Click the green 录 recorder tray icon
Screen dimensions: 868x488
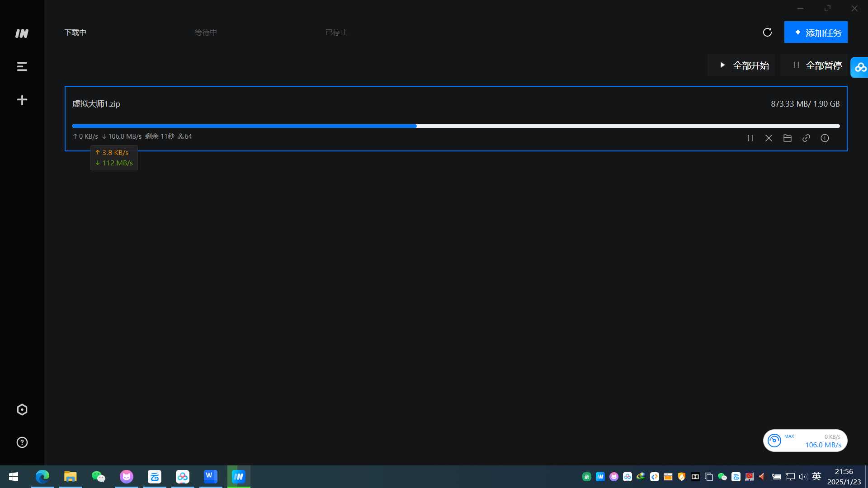586,477
